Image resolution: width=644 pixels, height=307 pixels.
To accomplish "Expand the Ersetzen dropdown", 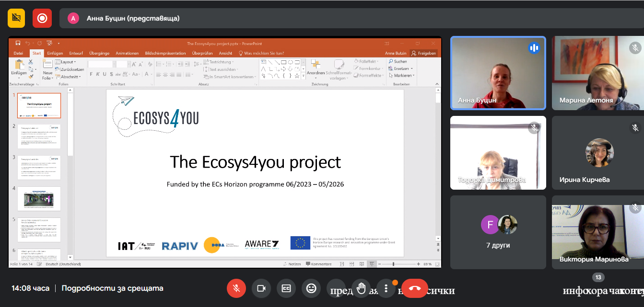I will pyautogui.click(x=400, y=68).
